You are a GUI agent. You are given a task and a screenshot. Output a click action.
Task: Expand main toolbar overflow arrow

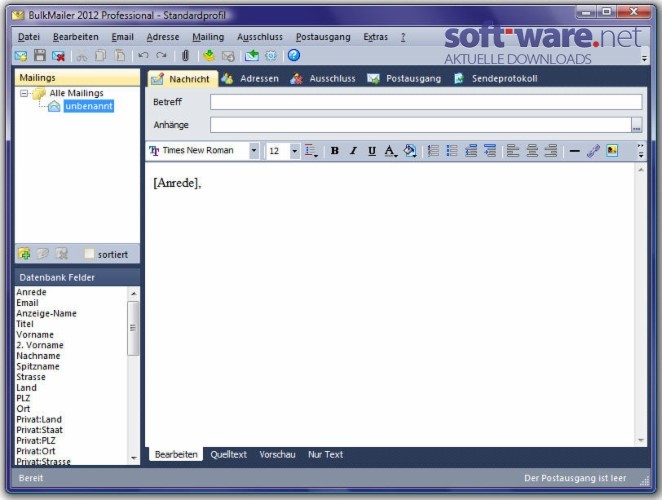(644, 59)
